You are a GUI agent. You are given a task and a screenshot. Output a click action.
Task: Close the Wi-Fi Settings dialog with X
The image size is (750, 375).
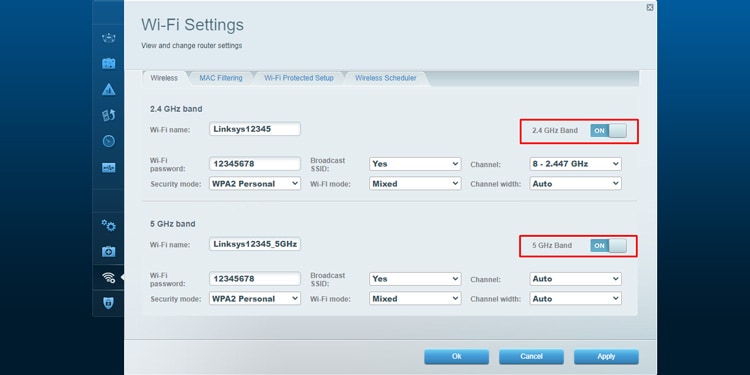(x=650, y=7)
